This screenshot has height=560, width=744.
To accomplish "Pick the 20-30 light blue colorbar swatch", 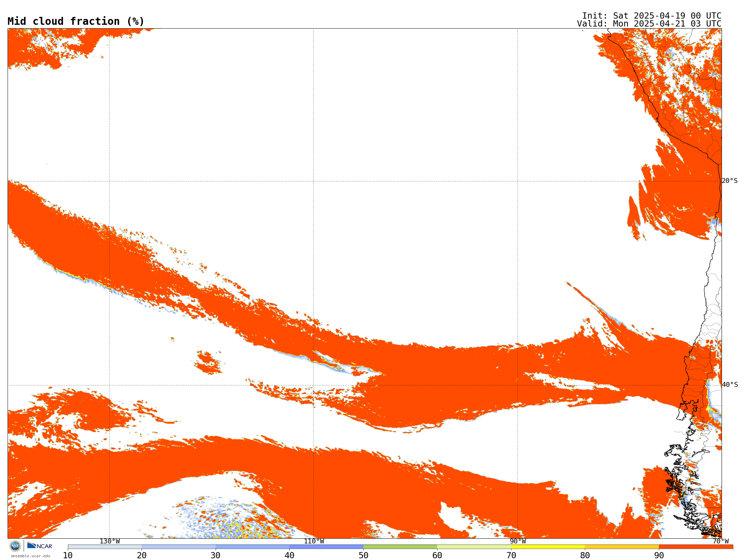I will 178,547.
